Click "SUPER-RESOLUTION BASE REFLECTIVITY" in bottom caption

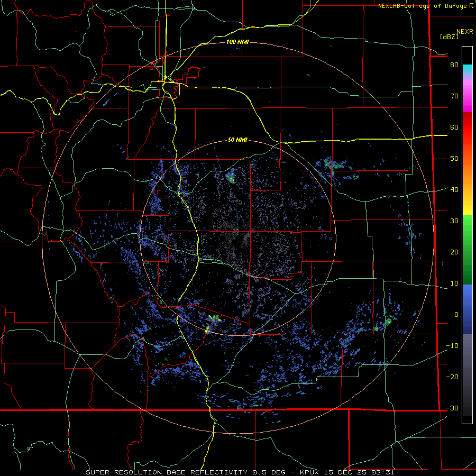click(167, 472)
